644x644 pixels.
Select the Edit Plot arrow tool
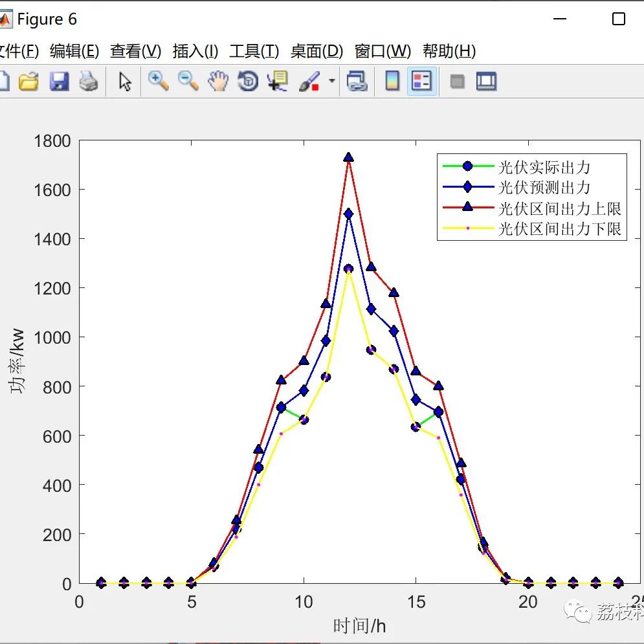124,81
